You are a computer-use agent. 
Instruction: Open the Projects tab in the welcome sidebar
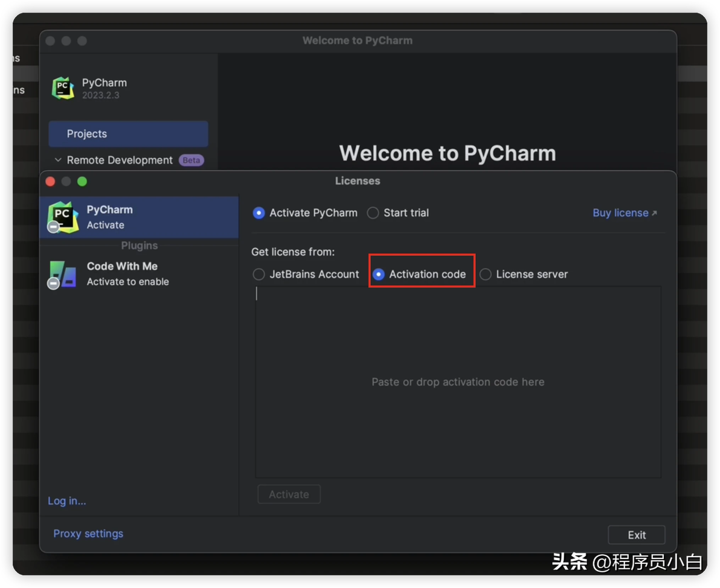[128, 134]
